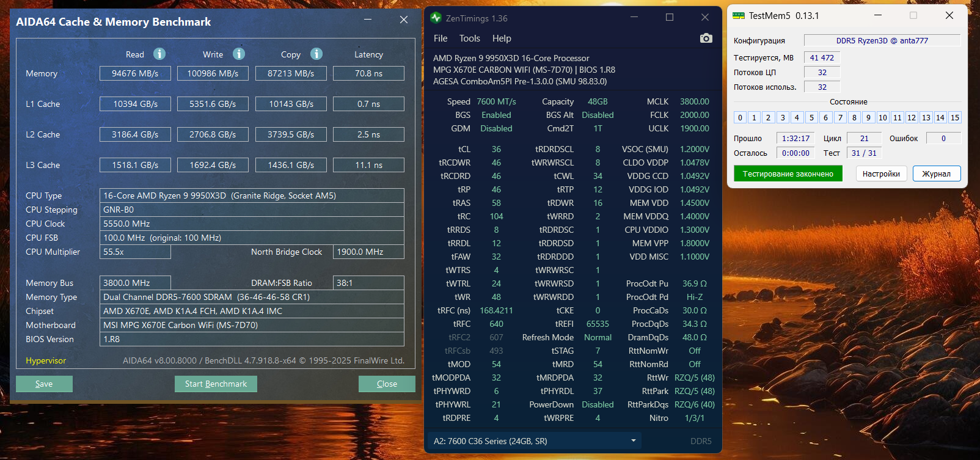980x460 pixels.
Task: Minimize the AIDA64 benchmark window
Action: coord(368,20)
